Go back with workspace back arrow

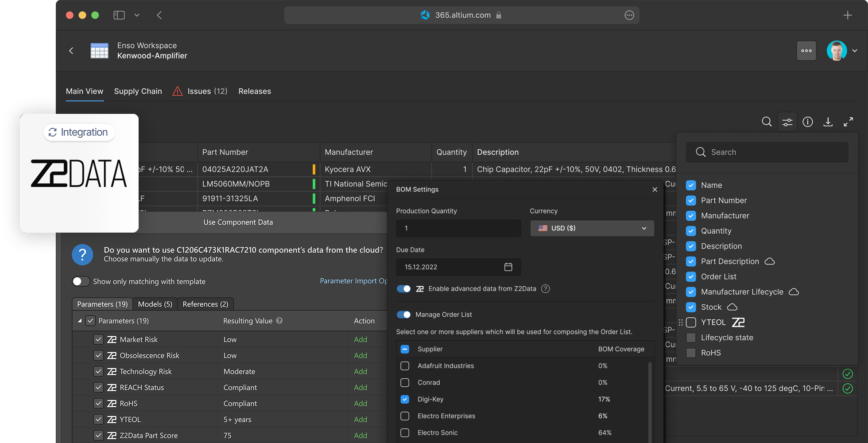pos(71,51)
